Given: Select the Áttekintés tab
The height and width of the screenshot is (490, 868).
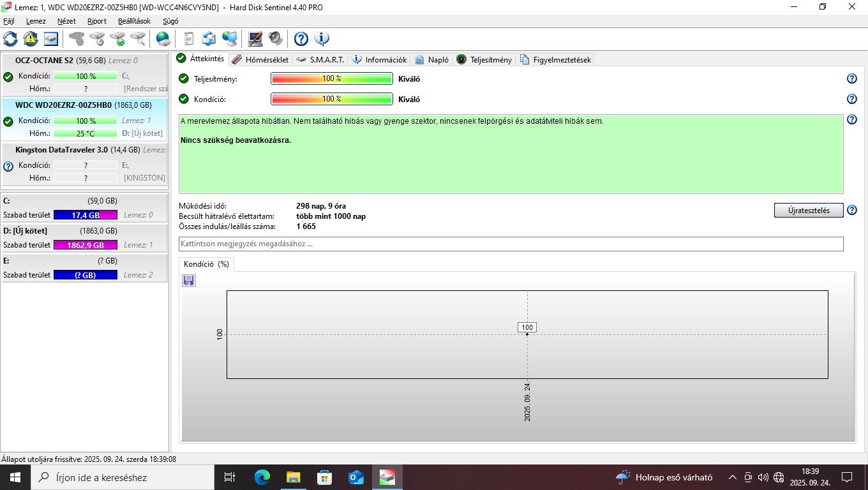Looking at the screenshot, I should click(201, 59).
